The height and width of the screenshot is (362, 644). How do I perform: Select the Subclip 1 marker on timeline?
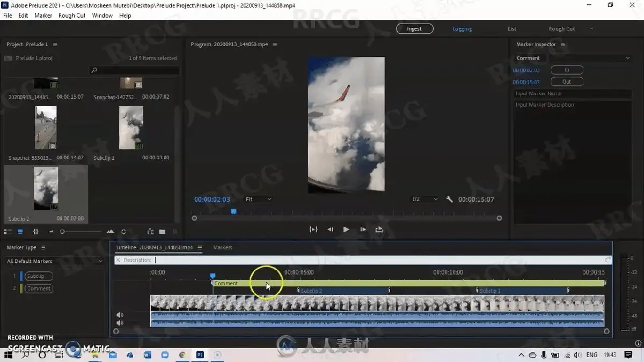pos(522,291)
